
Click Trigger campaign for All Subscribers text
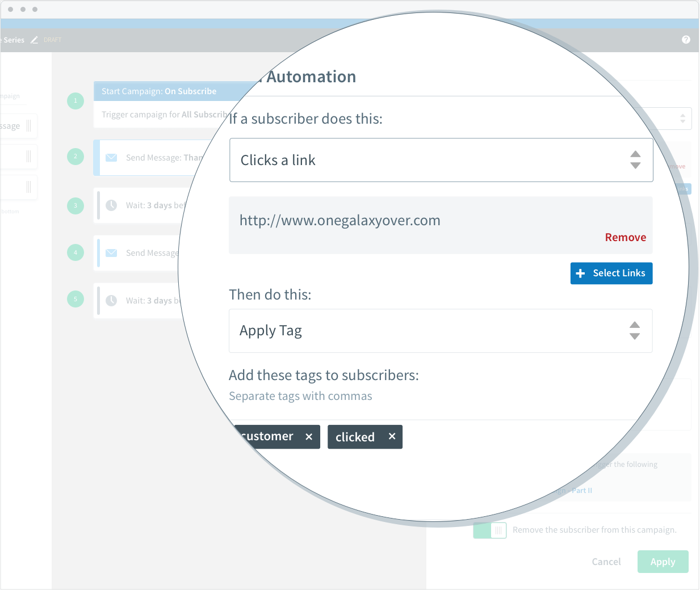(x=165, y=115)
